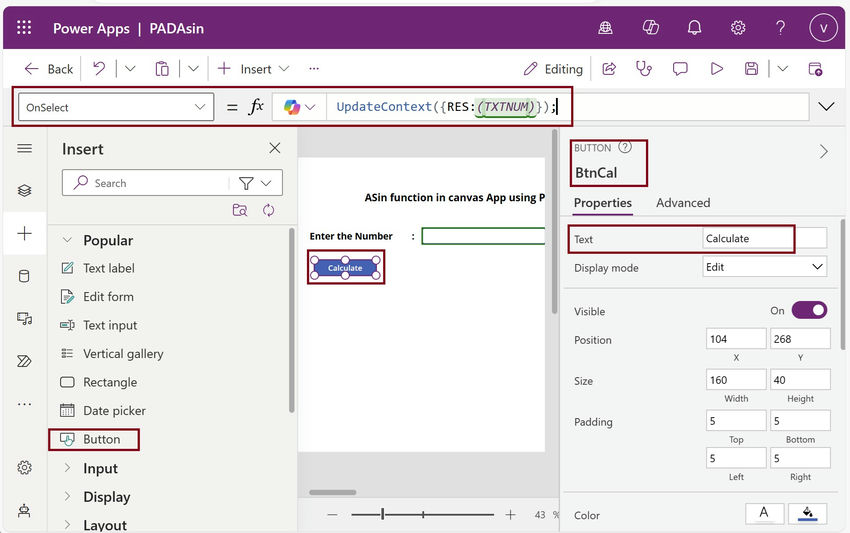Collapse the properties pane chevron
Viewport: 850px width, 533px height.
coord(824,151)
